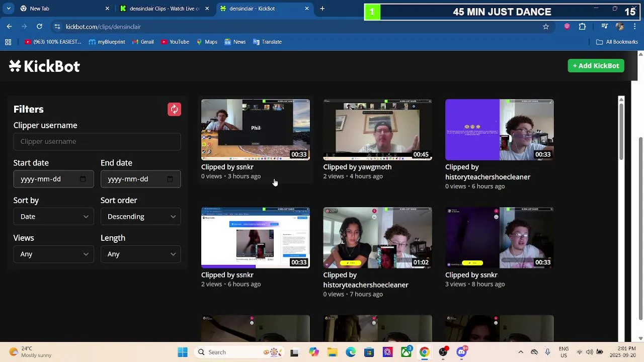Open Microsoft Edge from the taskbar
The image size is (644, 362).
[x=351, y=352]
